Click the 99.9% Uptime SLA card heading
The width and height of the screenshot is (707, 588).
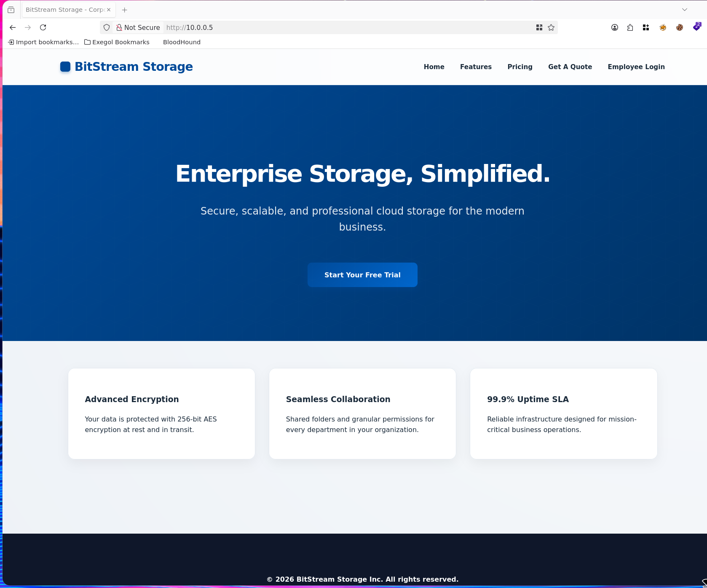coord(528,399)
